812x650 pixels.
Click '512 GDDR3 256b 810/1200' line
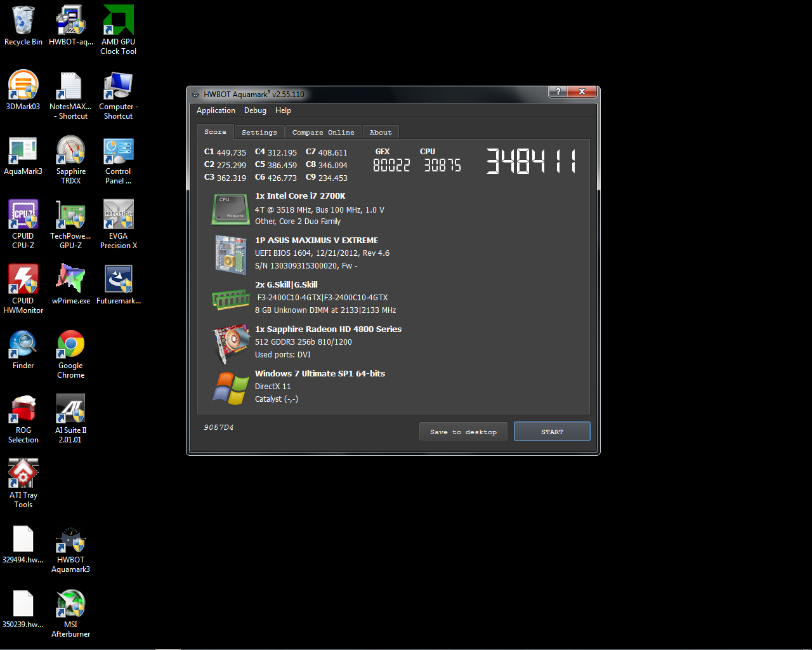(303, 342)
